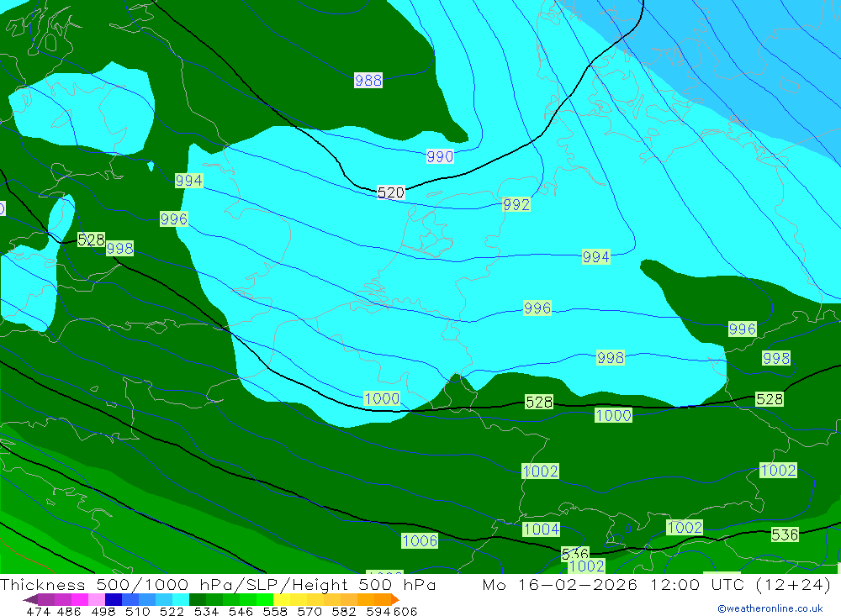The height and width of the screenshot is (616, 841).
Task: Click legend value 522
Action: pos(172,611)
